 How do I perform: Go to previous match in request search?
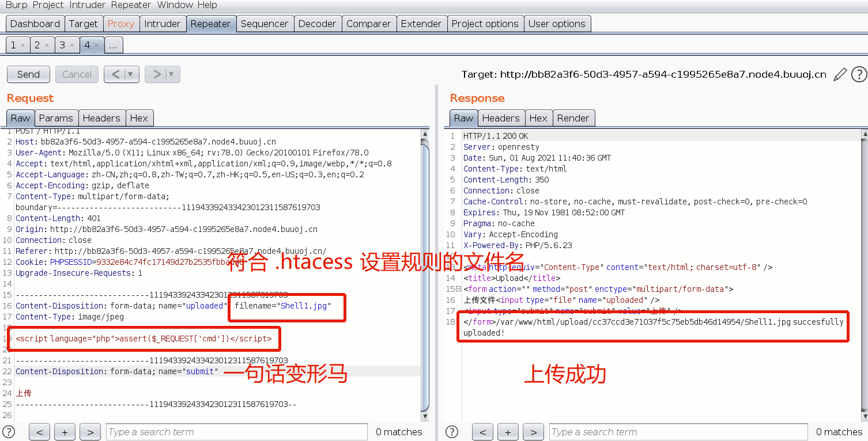[x=40, y=432]
